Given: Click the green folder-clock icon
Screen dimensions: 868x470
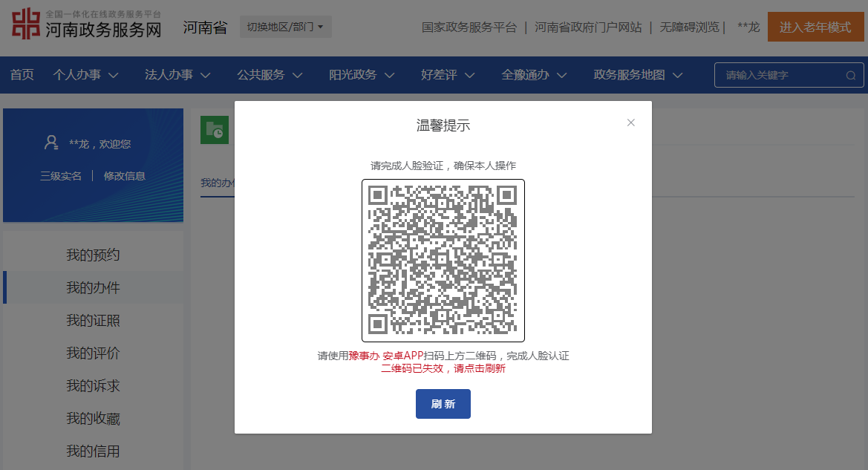Looking at the screenshot, I should tap(215, 130).
